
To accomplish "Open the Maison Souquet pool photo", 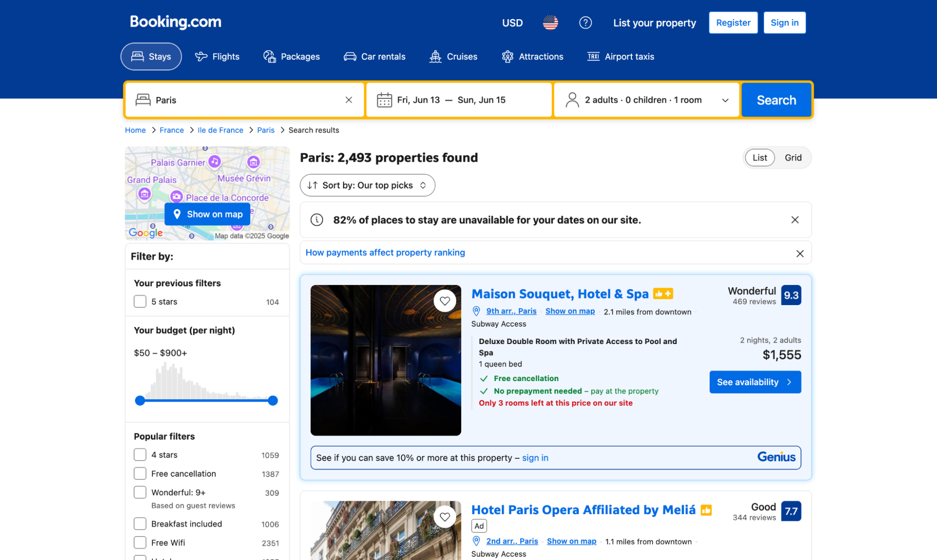I will point(385,360).
